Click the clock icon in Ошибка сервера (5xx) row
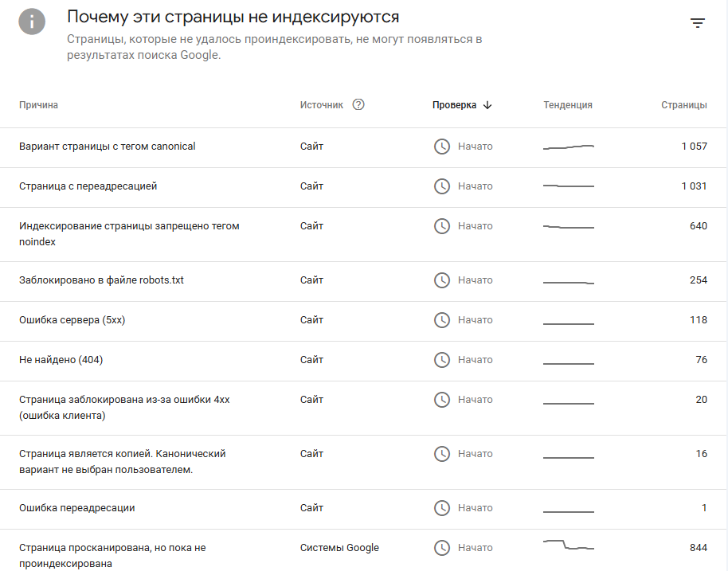 [x=442, y=320]
